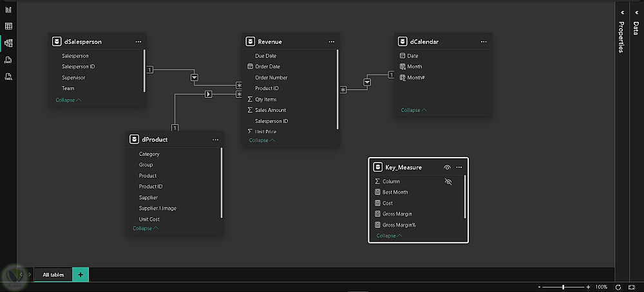The width and height of the screenshot is (644, 292).
Task: Collapse the dProduct table
Action: coord(146,228)
